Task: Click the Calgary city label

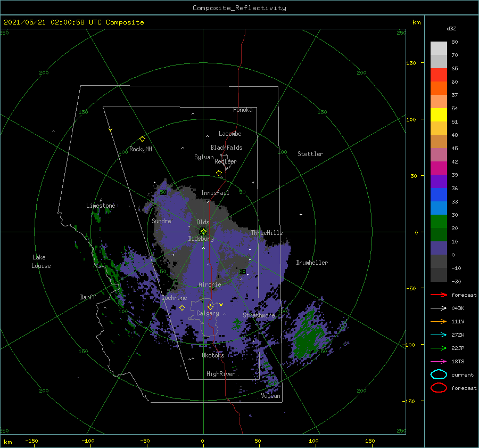Action: click(208, 313)
